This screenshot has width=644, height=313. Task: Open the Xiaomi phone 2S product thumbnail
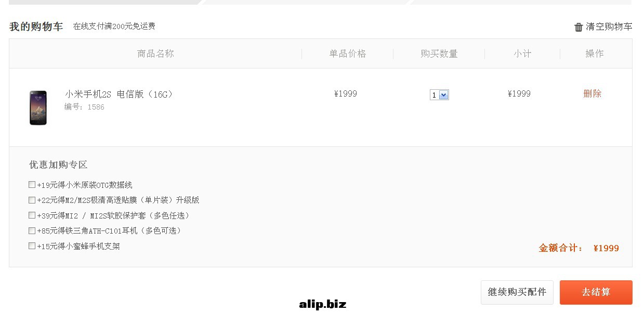[x=38, y=107]
